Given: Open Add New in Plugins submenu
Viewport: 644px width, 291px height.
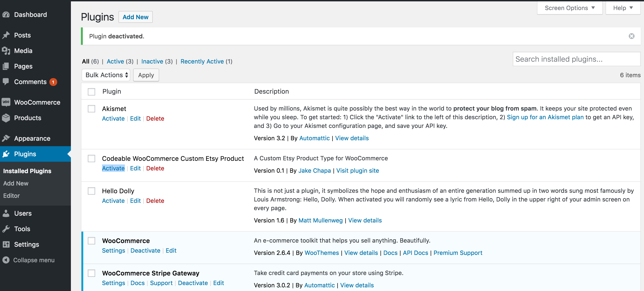Looking at the screenshot, I should 16,183.
